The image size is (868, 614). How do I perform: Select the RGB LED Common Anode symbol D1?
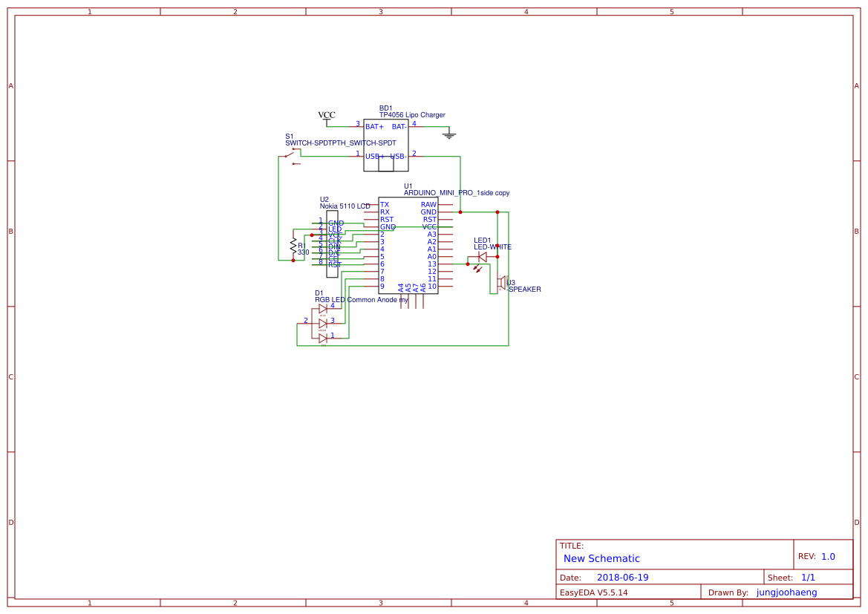tap(323, 323)
